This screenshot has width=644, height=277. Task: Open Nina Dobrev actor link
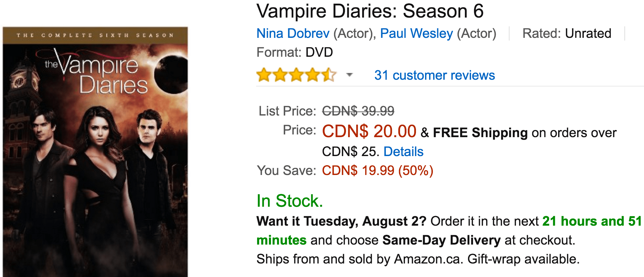tap(293, 33)
